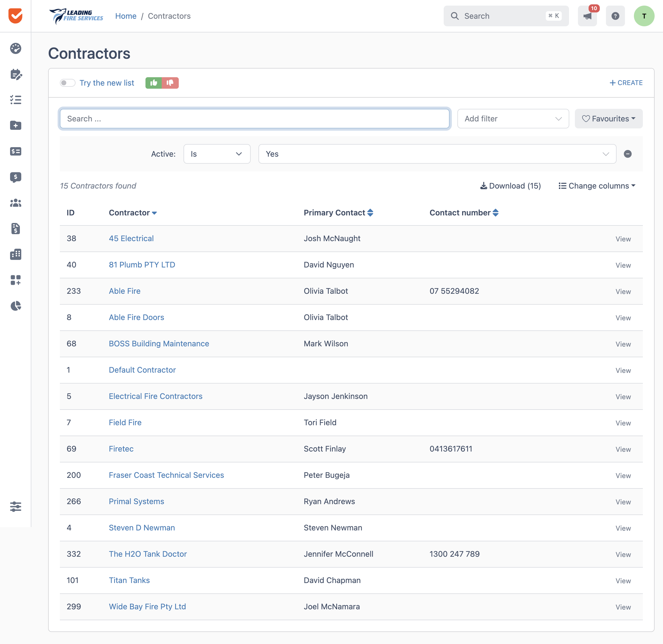
Task: Click View for Firetec row
Action: pyautogui.click(x=623, y=449)
